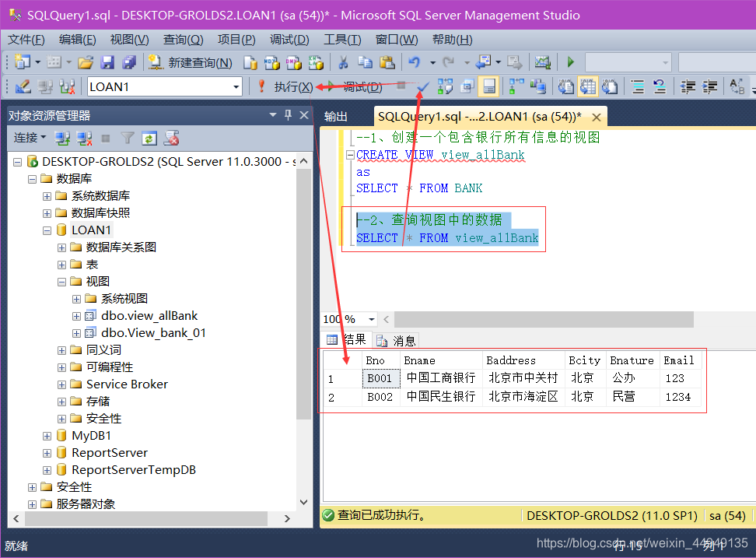Open the 工具(T) menu
Image resolution: width=756 pixels, height=558 pixels.
(x=342, y=40)
